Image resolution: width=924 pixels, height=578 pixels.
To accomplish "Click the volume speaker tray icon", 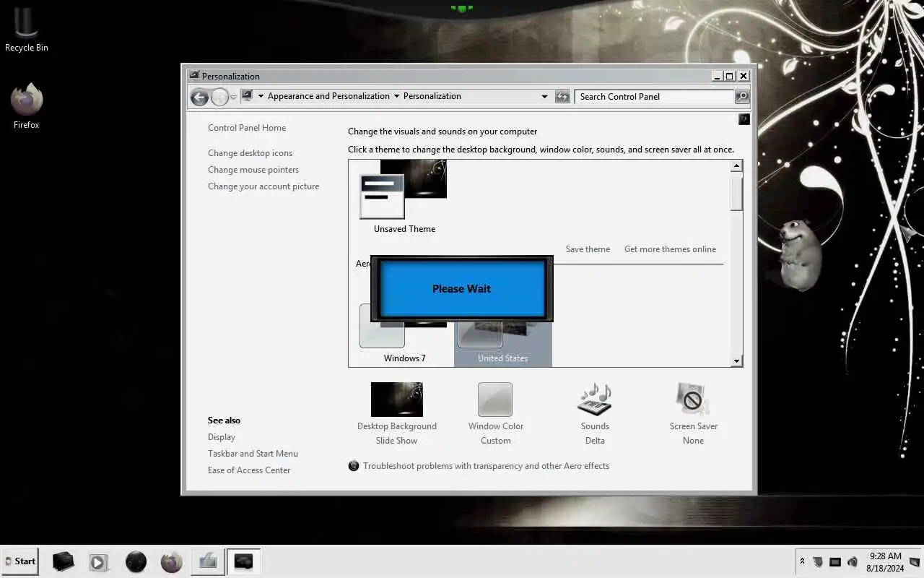I will click(x=853, y=561).
